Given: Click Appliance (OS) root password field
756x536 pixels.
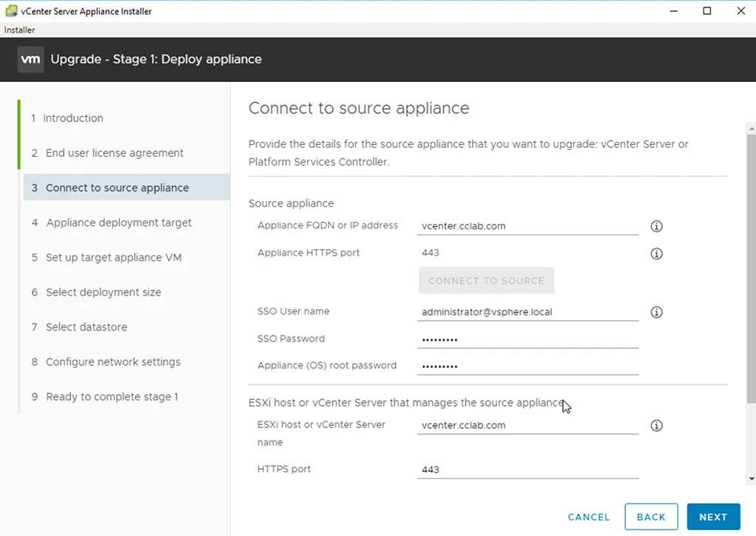Looking at the screenshot, I should (x=528, y=367).
